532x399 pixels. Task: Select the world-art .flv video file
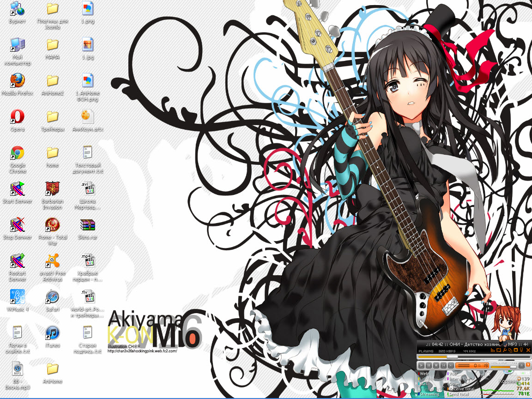(x=88, y=303)
